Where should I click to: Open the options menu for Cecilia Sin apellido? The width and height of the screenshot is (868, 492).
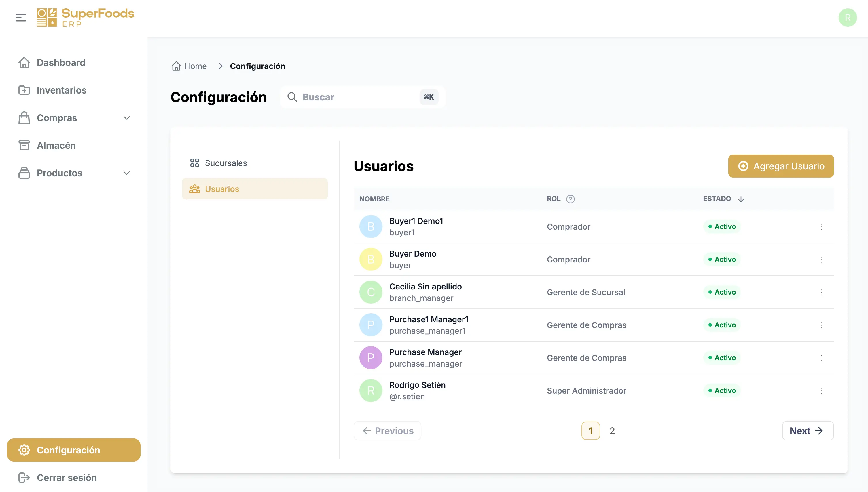point(821,292)
